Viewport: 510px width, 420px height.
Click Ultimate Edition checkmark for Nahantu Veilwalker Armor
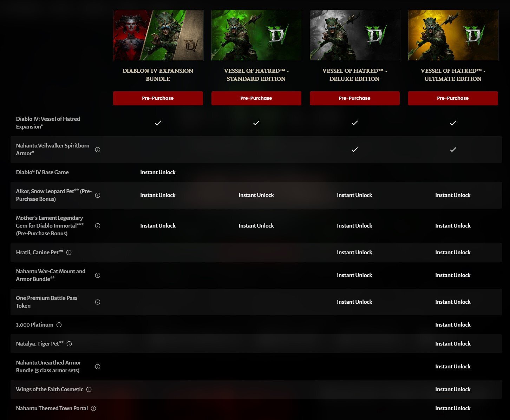click(x=453, y=150)
